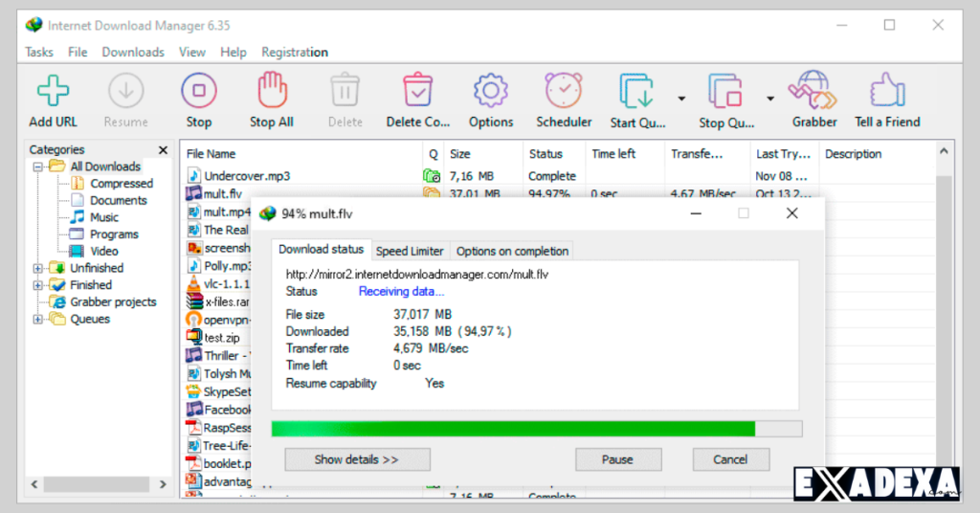Switch to Download status tab

[322, 249]
